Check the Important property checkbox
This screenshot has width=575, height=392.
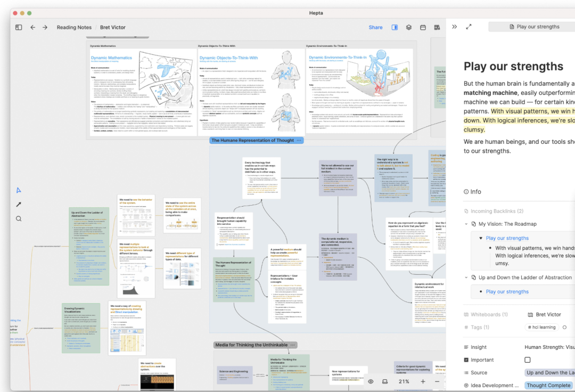[x=528, y=360]
